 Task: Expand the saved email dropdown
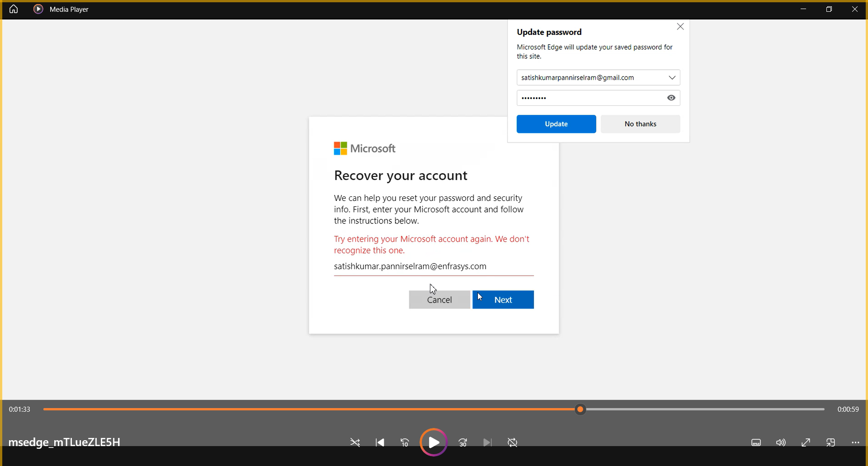click(x=672, y=78)
